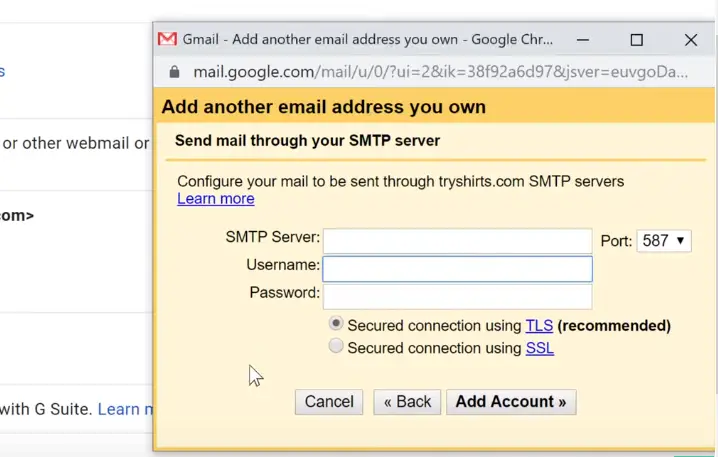
Task: Click the Add Account » button
Action: click(x=511, y=402)
